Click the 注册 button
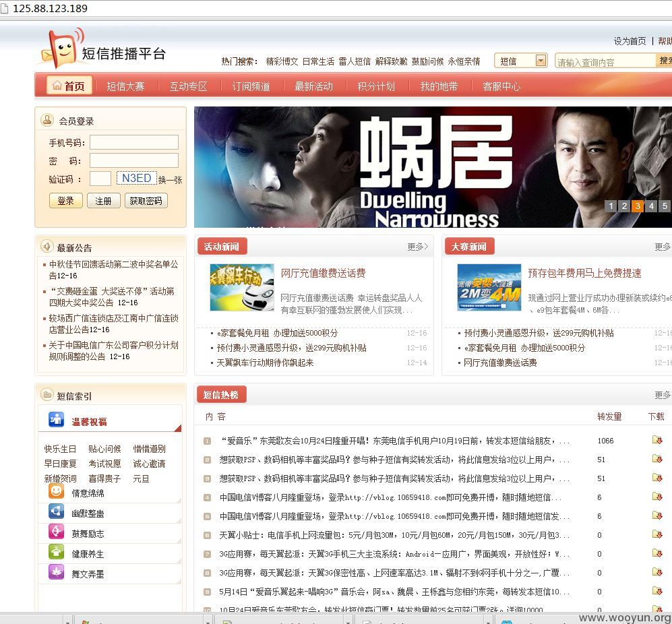 103,201
